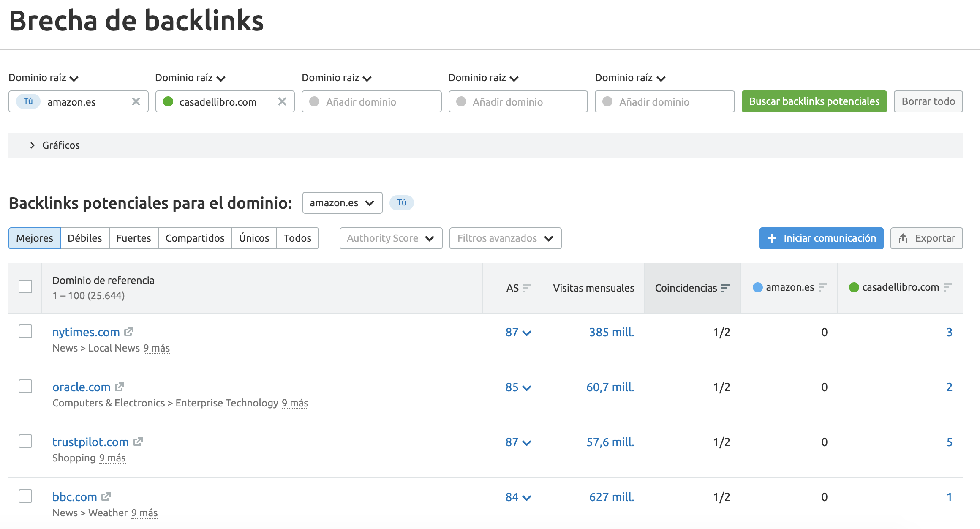Open nytimes.com external link icon
The height and width of the screenshot is (529, 980).
[x=129, y=332]
